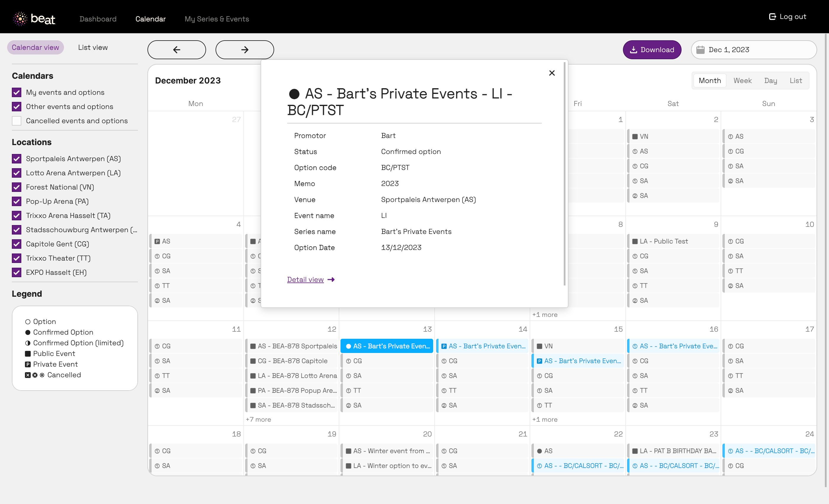Image resolution: width=829 pixels, height=504 pixels.
Task: Uncheck Other events and options
Action: [x=17, y=107]
